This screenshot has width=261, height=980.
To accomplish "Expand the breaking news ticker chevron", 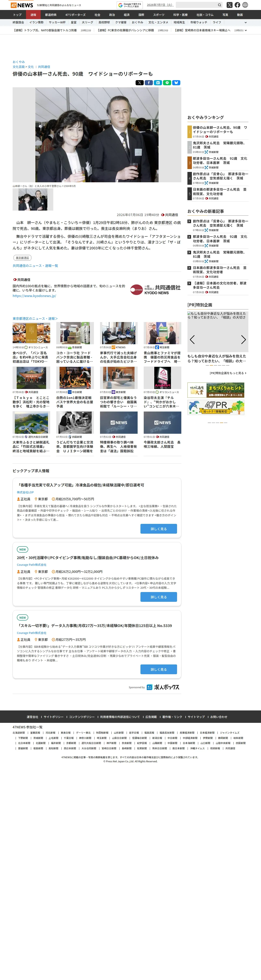I will point(246,31).
